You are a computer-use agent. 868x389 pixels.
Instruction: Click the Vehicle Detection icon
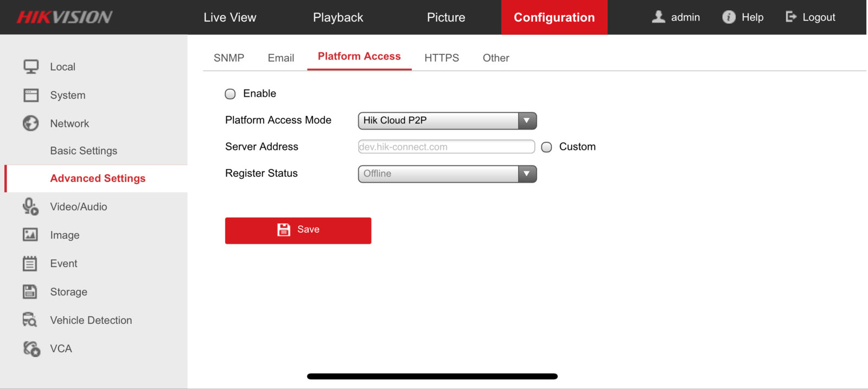click(30, 320)
